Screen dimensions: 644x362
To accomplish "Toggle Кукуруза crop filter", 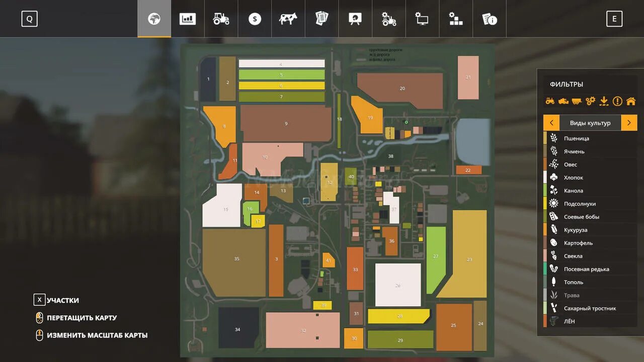I will click(x=590, y=230).
